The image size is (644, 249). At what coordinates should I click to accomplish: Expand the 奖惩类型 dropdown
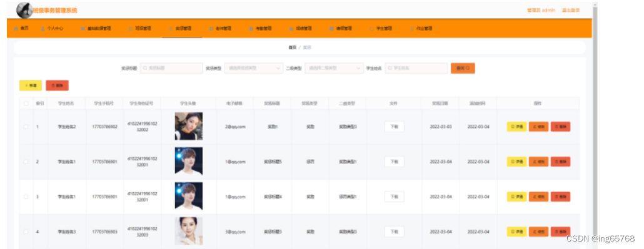point(253,68)
